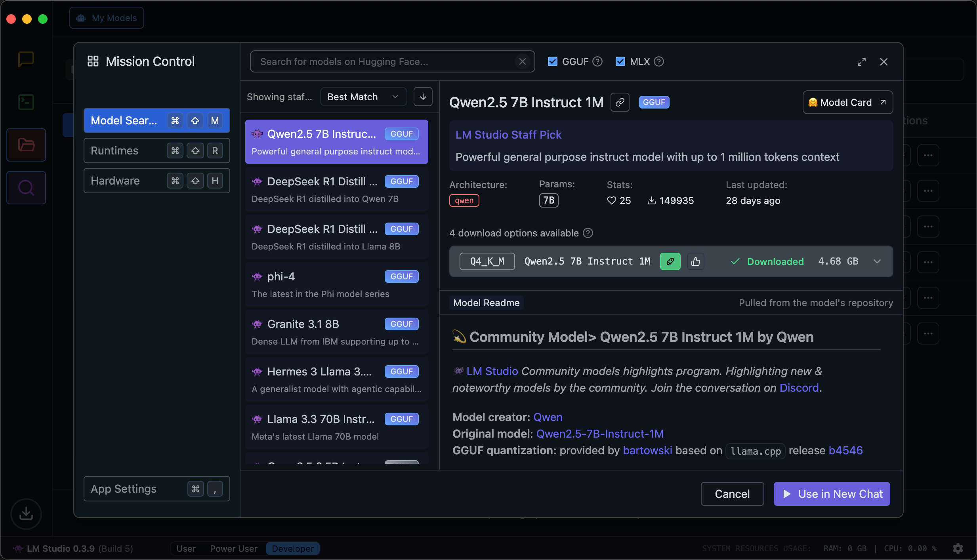Open the Hardware section
This screenshot has width=977, height=560.
157,181
